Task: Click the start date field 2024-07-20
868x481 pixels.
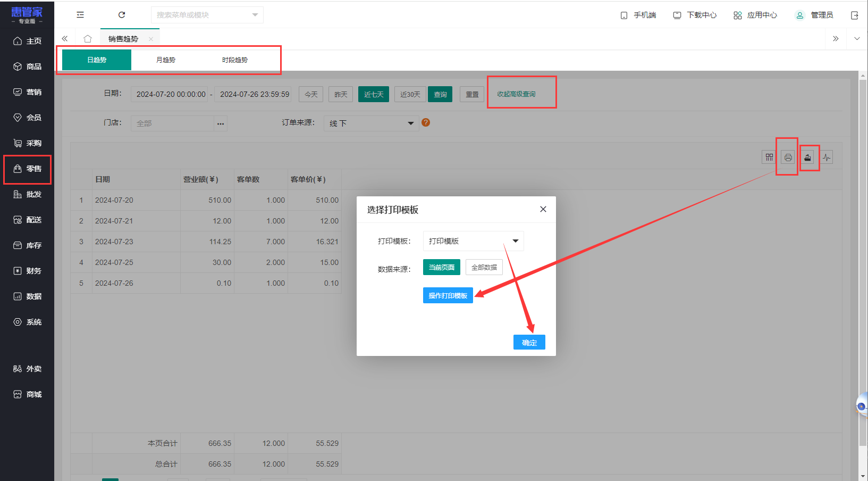Action: [x=171, y=94]
